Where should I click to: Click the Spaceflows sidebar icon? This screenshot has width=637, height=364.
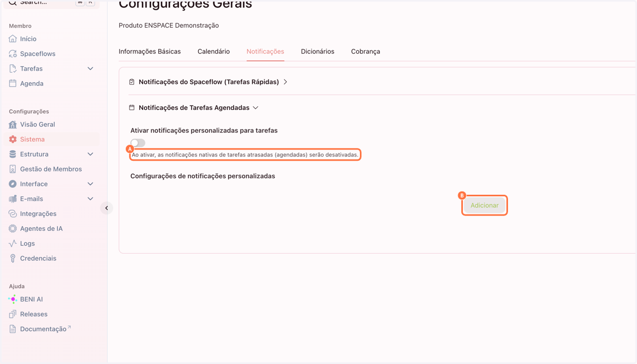tap(13, 54)
